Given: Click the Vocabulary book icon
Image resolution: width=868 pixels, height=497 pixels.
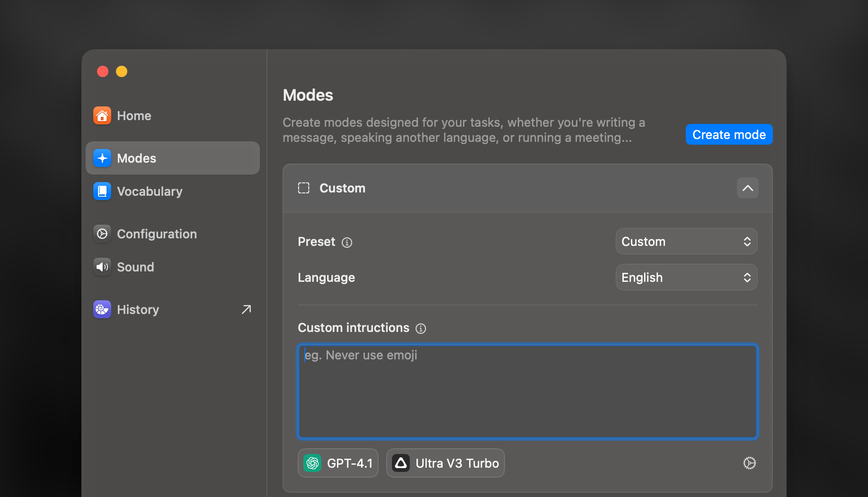Looking at the screenshot, I should pos(102,192).
